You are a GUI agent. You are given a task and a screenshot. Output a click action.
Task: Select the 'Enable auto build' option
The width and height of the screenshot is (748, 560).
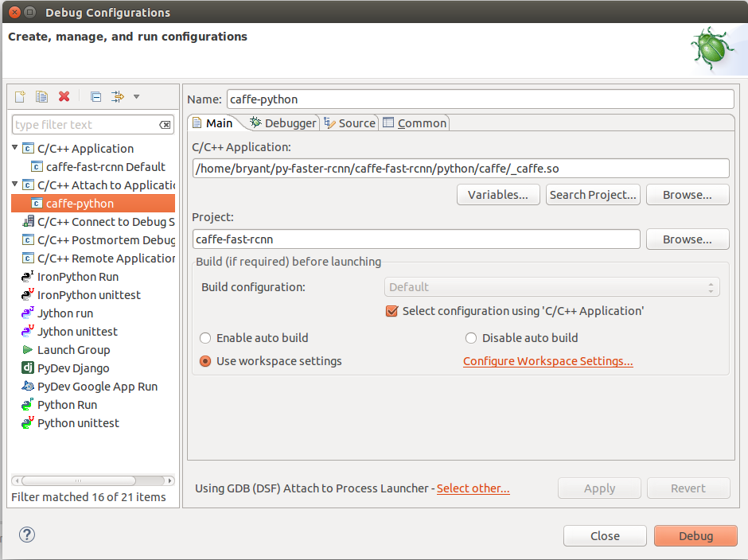pos(205,337)
